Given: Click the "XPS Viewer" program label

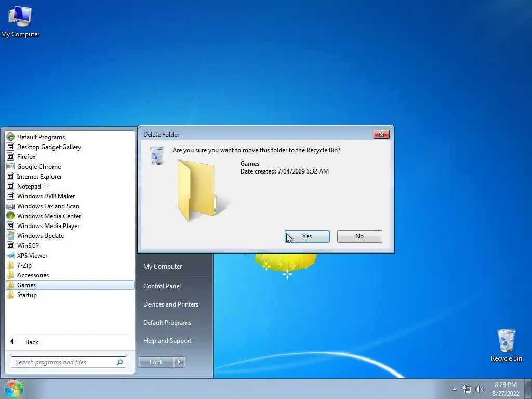Looking at the screenshot, I should (x=32, y=256).
